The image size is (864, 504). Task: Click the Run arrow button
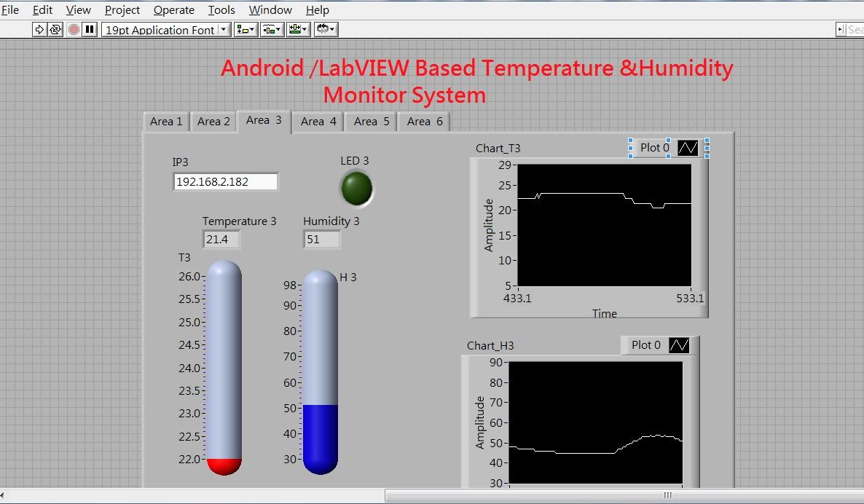tap(39, 29)
